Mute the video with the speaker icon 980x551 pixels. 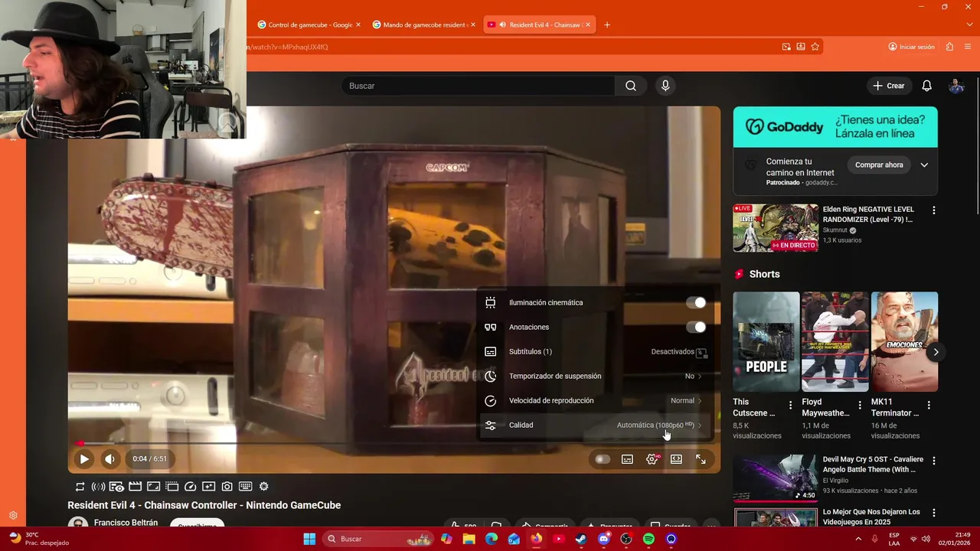click(109, 459)
